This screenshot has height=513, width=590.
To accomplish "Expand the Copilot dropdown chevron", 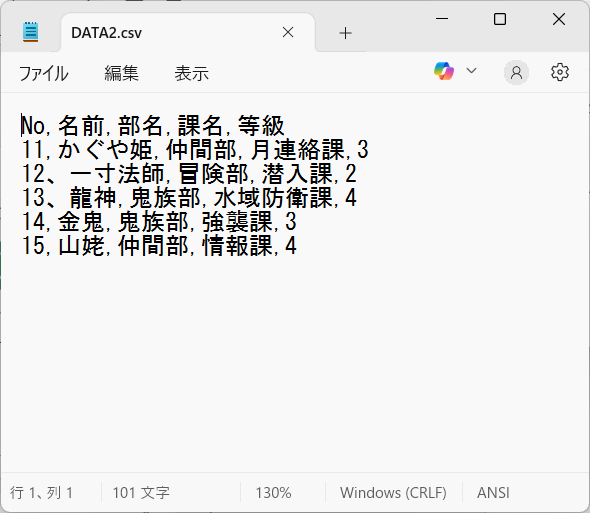I will [471, 71].
